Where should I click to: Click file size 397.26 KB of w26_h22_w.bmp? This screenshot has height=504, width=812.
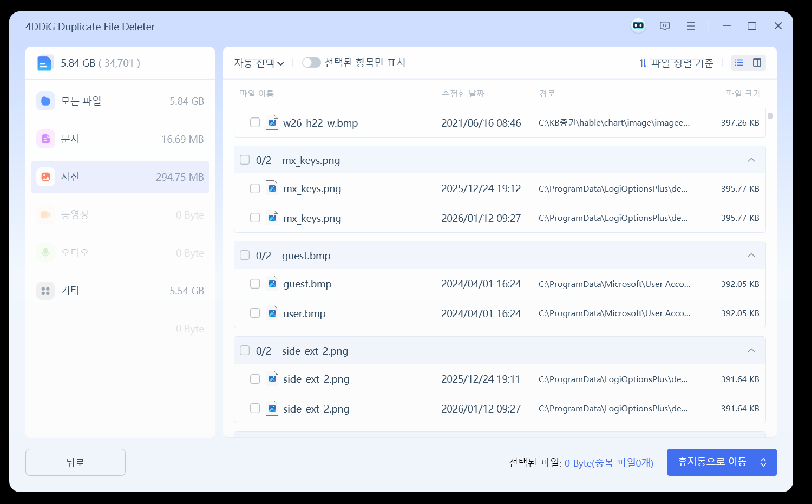coord(740,123)
